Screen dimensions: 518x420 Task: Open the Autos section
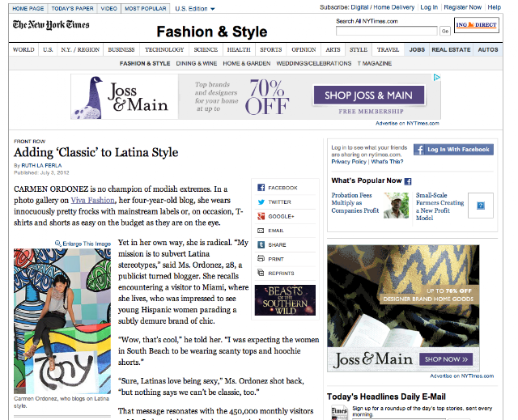488,49
